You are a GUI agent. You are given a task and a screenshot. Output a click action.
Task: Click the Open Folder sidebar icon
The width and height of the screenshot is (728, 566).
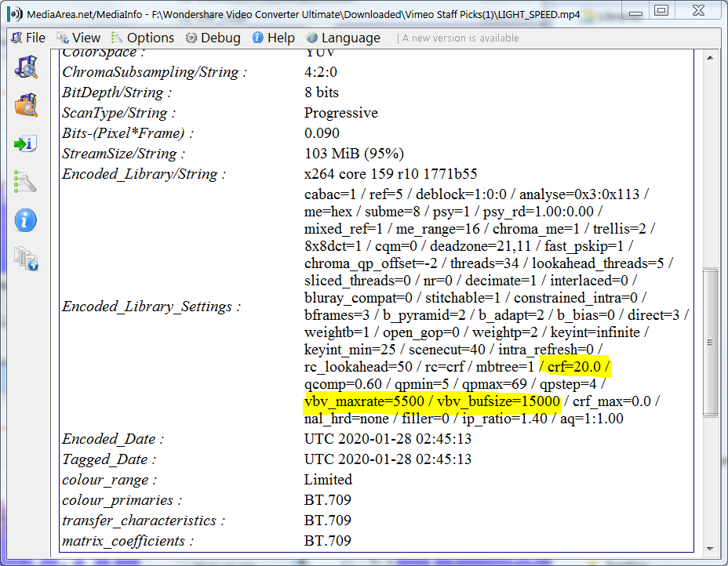26,105
